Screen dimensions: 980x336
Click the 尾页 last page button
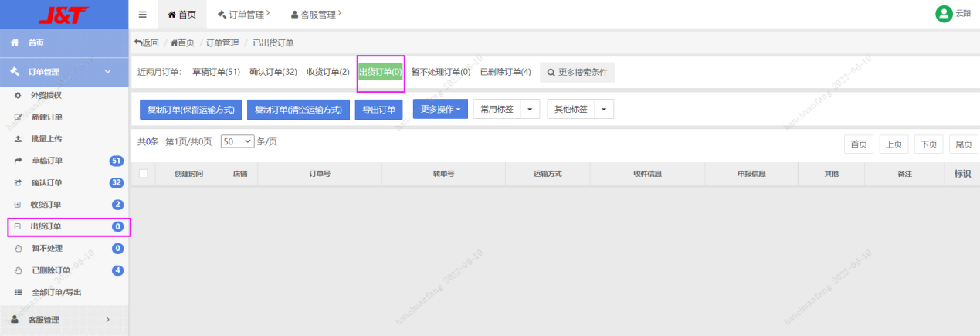963,144
